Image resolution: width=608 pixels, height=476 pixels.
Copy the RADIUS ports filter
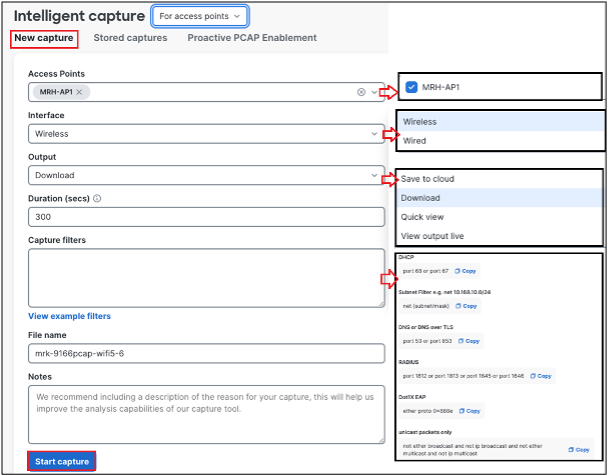(x=539, y=376)
